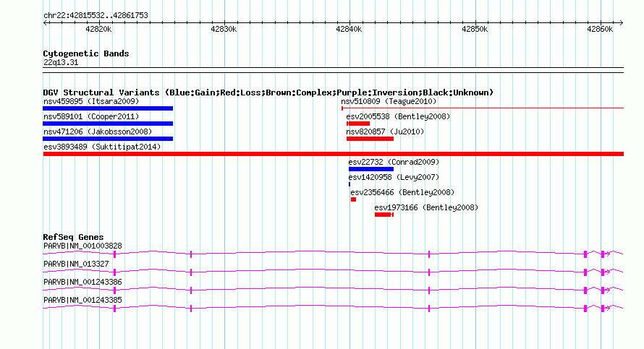Select the red loss bar under nsv820857
The image size is (644, 349).
click(x=370, y=139)
